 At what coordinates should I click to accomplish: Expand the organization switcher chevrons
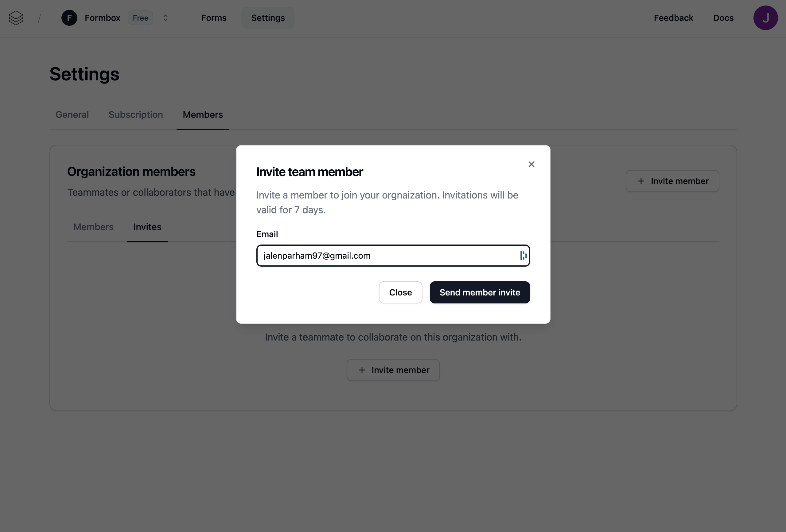165,18
